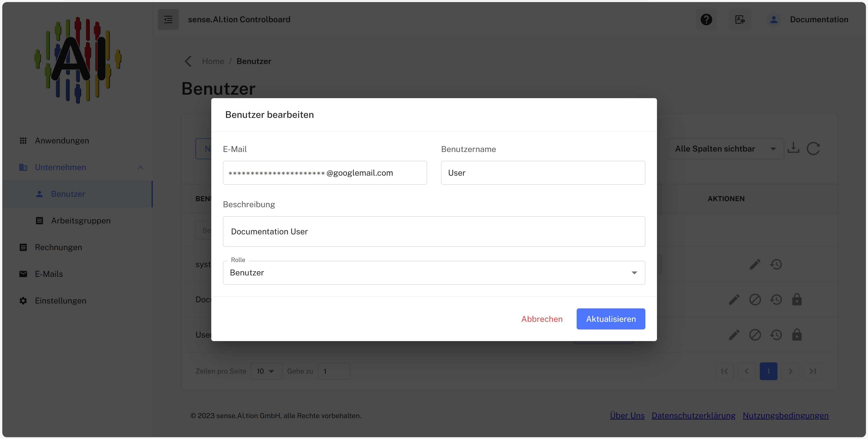The width and height of the screenshot is (868, 439).
Task: Click the lock icon in the last User row
Action: pyautogui.click(x=797, y=335)
